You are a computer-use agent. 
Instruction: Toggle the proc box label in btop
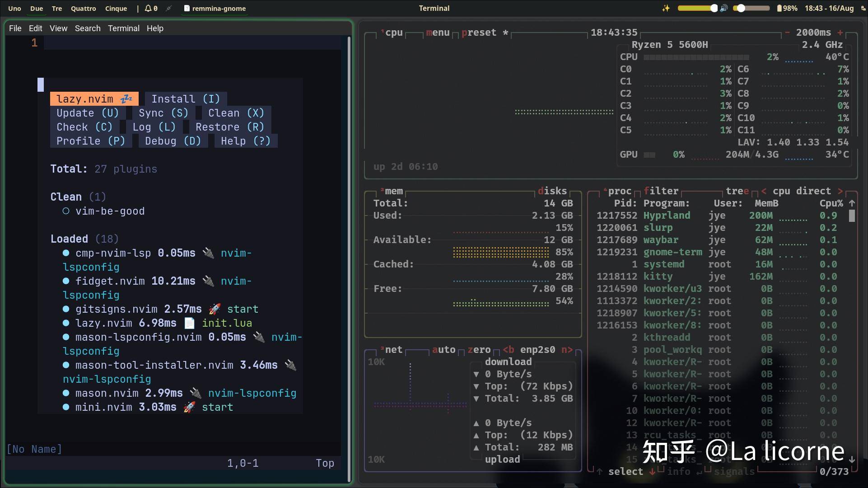click(x=618, y=191)
